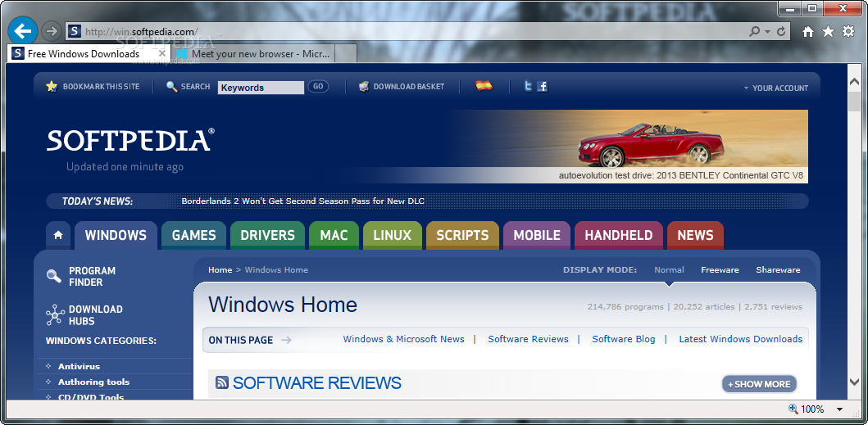Click the Softpedia search magnifier icon

[171, 87]
